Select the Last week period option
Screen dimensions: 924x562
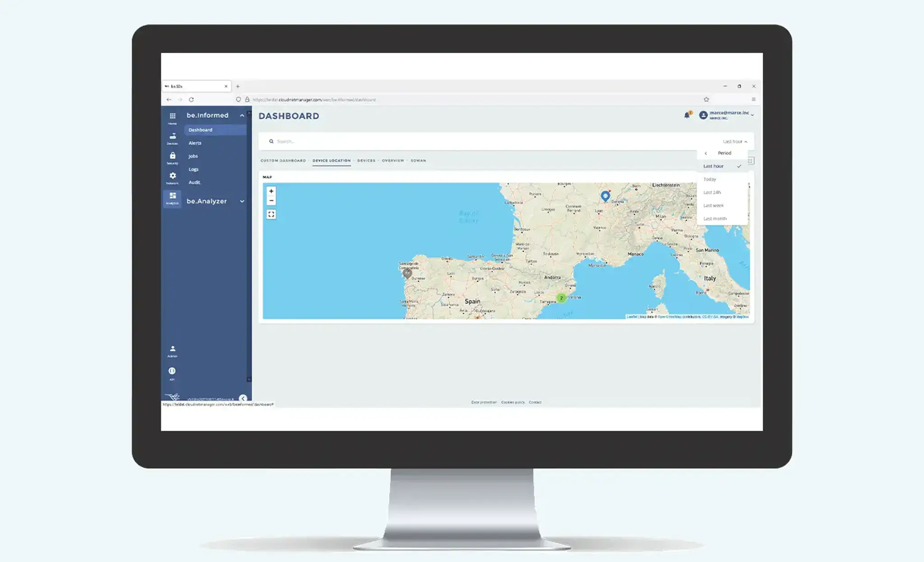click(722, 205)
